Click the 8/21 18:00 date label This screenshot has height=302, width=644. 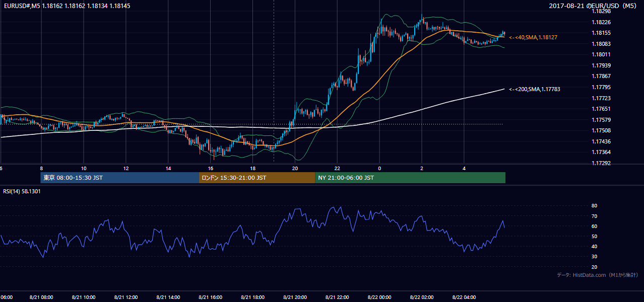point(253,297)
